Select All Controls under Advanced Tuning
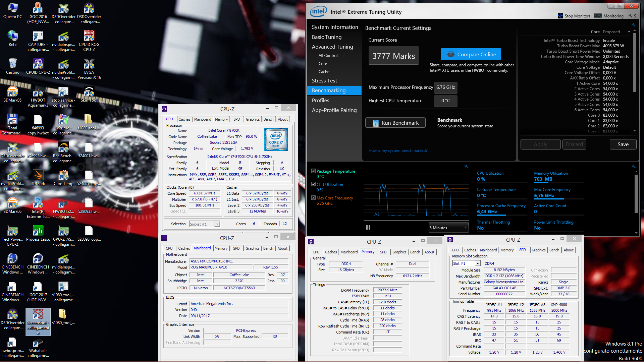Viewport: 644px width, 362px height. [329, 56]
